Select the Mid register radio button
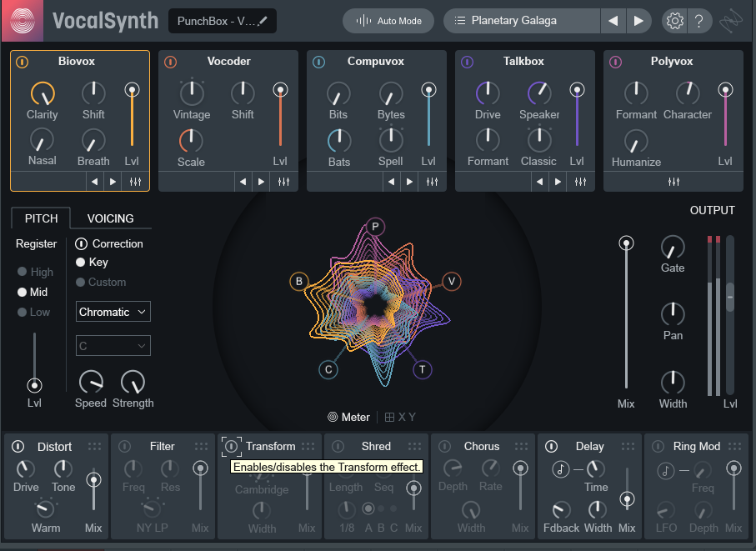The image size is (756, 551). click(22, 292)
